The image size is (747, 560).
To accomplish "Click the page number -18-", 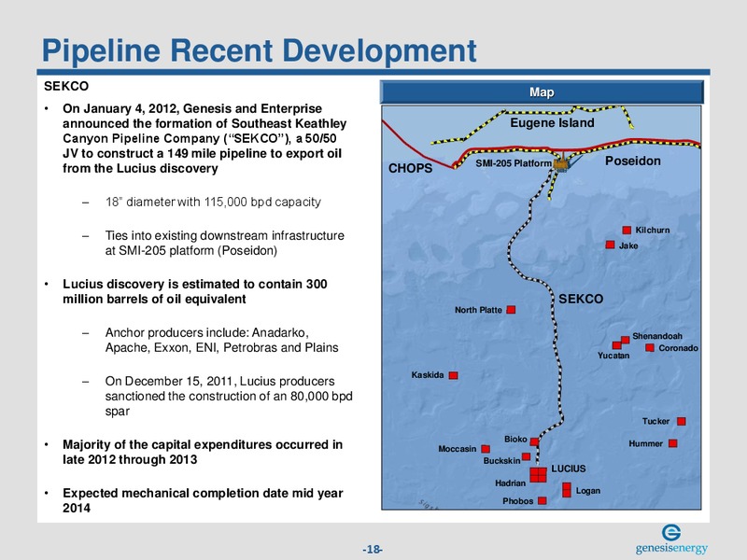I will (373, 549).
